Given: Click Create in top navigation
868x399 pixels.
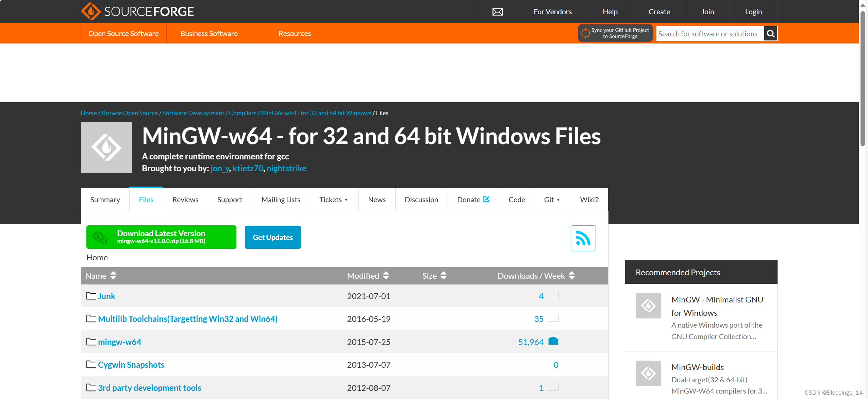Looking at the screenshot, I should (x=659, y=12).
